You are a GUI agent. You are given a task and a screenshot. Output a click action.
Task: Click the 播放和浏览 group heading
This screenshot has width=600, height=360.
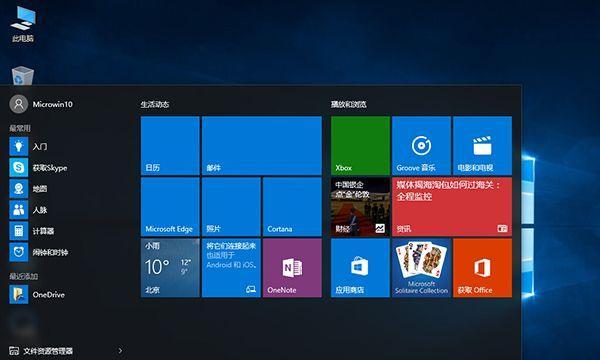coord(349,104)
